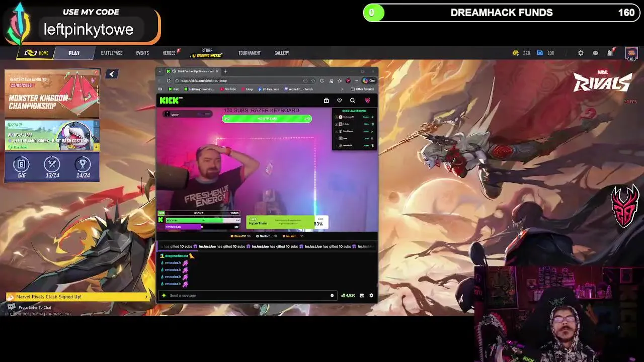Open the LeftPinkyTowe Stream bookmark

tap(199, 89)
